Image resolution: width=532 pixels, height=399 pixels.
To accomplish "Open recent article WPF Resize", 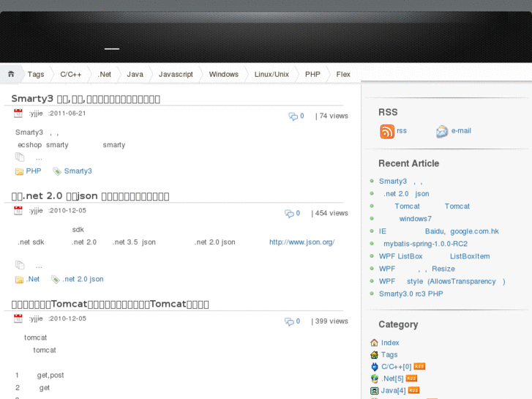I will click(417, 269).
